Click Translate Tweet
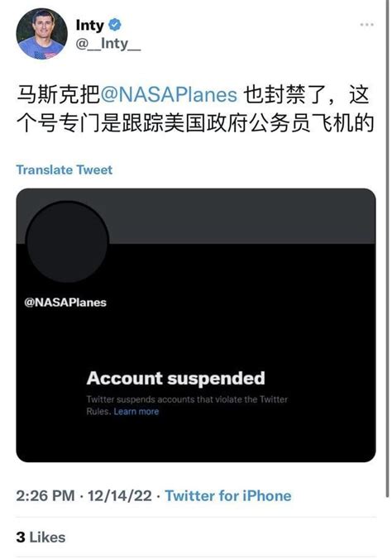Screen dimensions: 392x559 (x=65, y=170)
